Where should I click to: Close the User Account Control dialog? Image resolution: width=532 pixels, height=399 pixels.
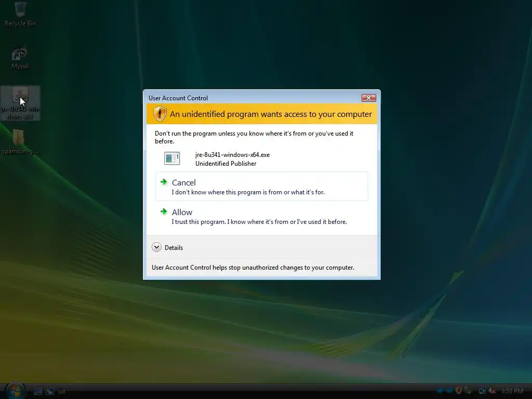368,98
